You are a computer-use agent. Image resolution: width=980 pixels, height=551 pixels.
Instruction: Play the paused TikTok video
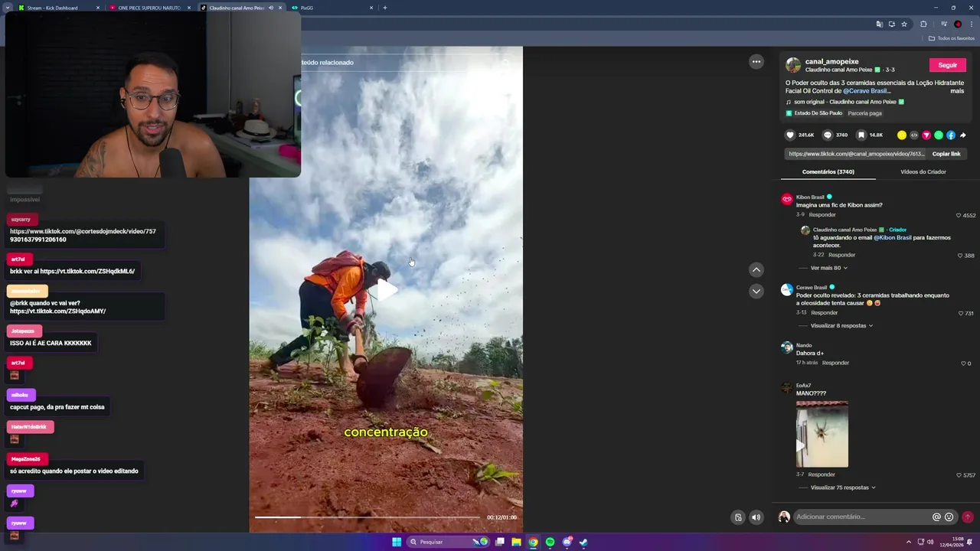pyautogui.click(x=386, y=289)
